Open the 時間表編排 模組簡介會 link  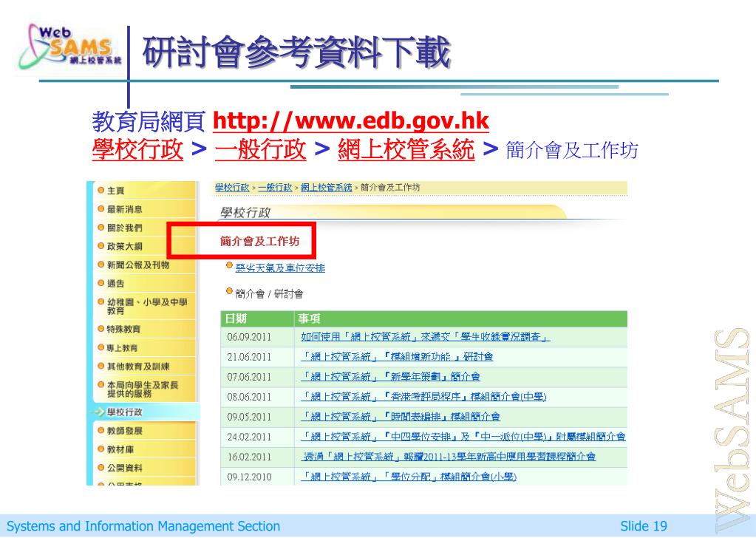click(x=401, y=417)
